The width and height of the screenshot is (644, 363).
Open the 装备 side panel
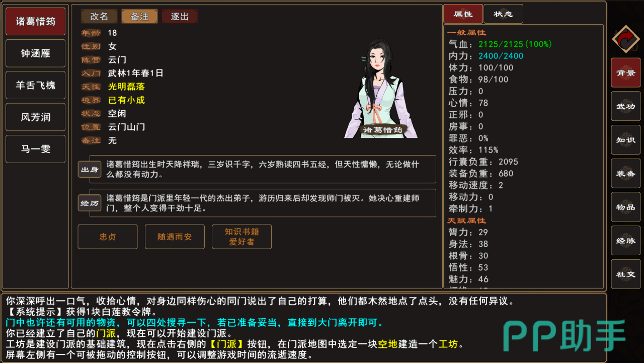(626, 173)
